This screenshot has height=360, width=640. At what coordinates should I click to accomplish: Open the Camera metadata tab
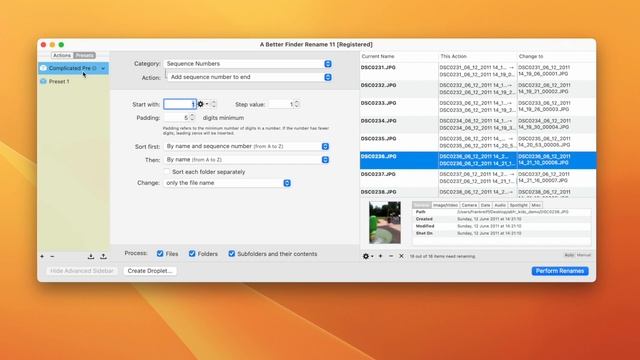pos(469,205)
